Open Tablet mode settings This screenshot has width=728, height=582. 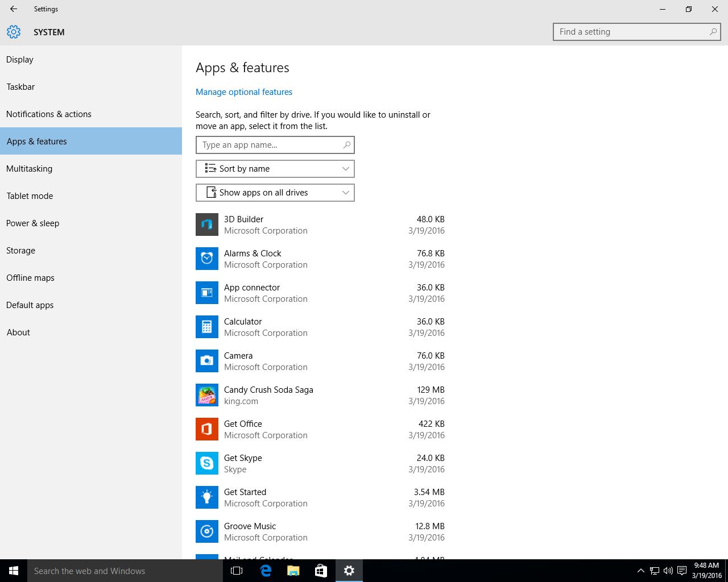91,196
